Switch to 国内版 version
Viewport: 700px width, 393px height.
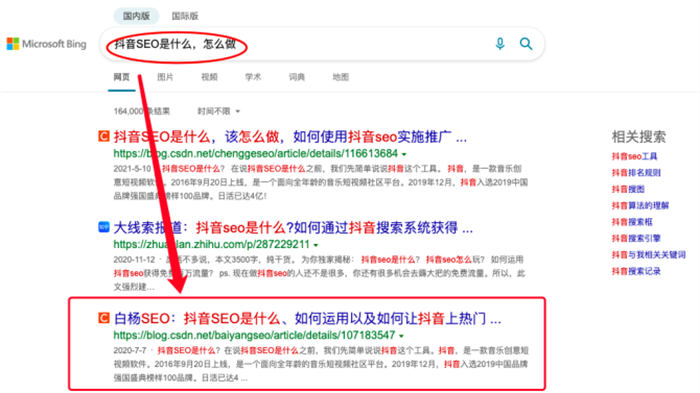[x=136, y=16]
